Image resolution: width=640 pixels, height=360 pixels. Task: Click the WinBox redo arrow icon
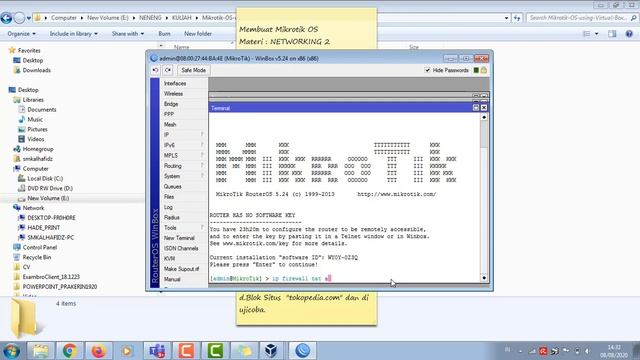pyautogui.click(x=168, y=70)
